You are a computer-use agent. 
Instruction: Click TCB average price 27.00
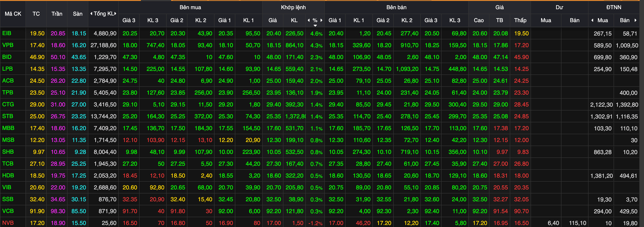tap(500, 164)
